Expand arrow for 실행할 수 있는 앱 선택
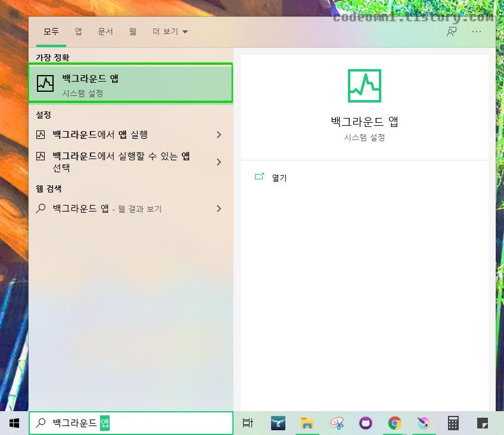504x435 pixels. click(x=219, y=161)
